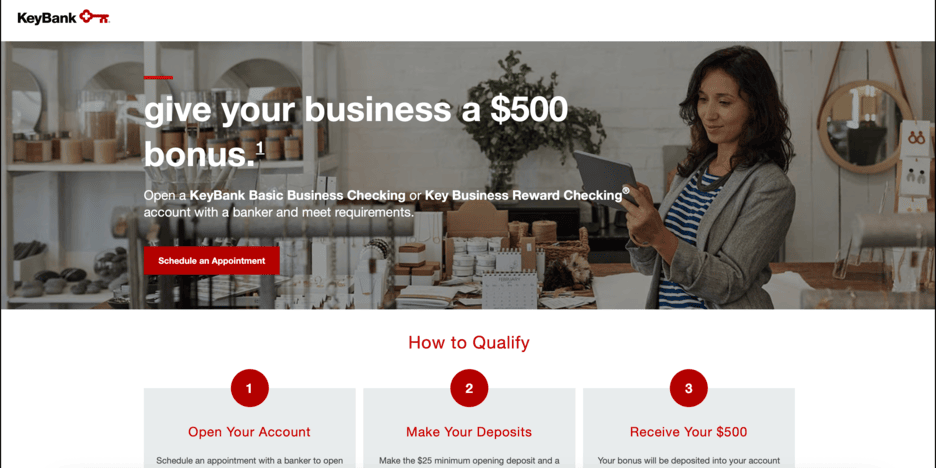Click the Schedule an appointment with a banker text

pyautogui.click(x=250, y=461)
